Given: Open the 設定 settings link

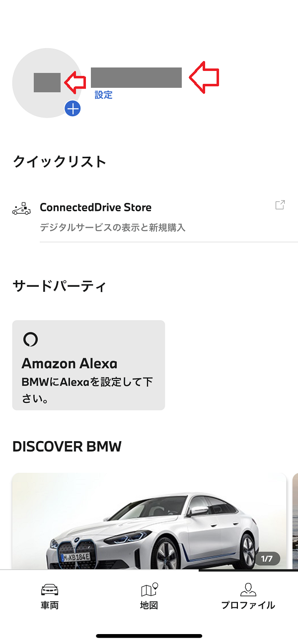Looking at the screenshot, I should tap(103, 95).
